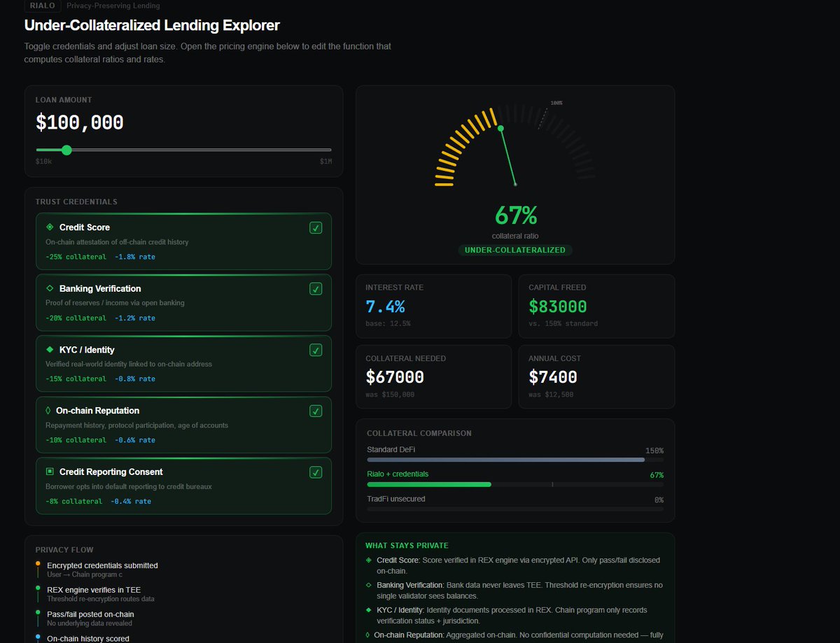Click the green dot beside Pass/fail posted on-chain

coord(38,612)
